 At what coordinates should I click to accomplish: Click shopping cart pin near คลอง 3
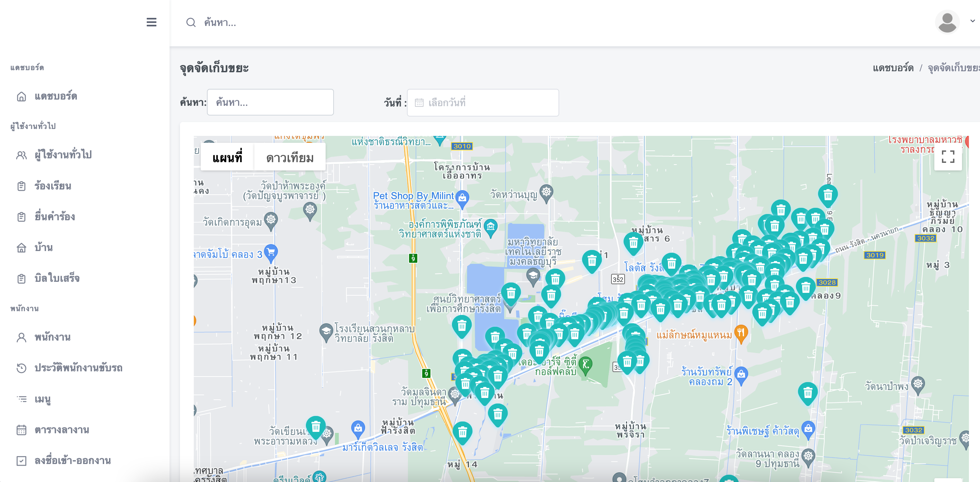point(271,253)
